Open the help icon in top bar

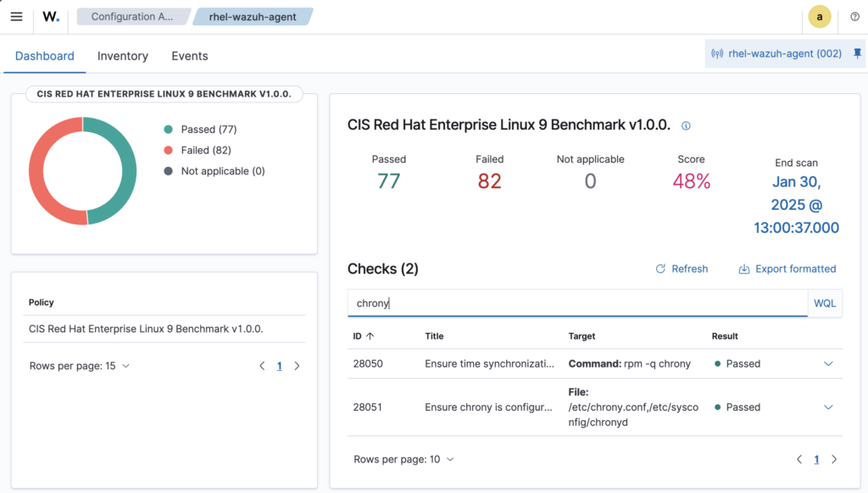854,17
